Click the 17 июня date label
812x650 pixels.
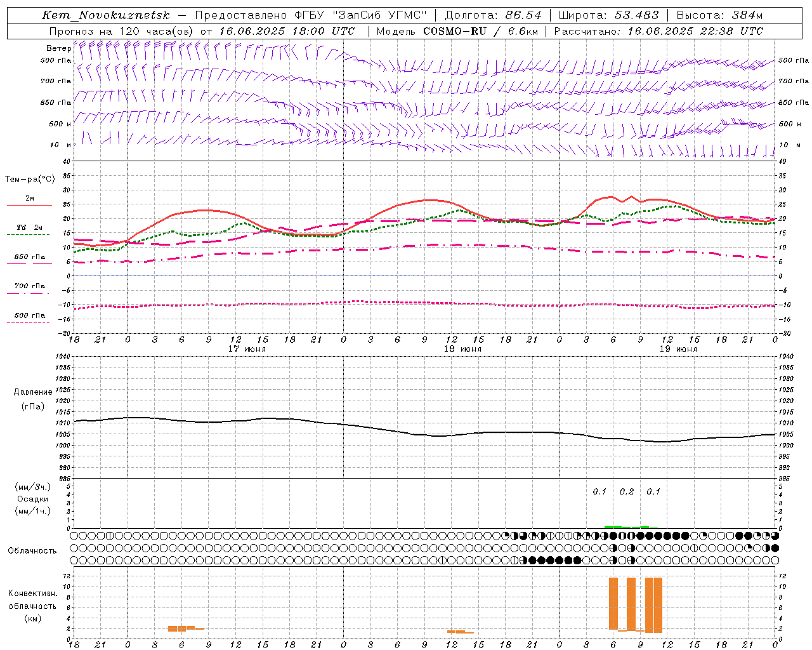[x=247, y=349]
